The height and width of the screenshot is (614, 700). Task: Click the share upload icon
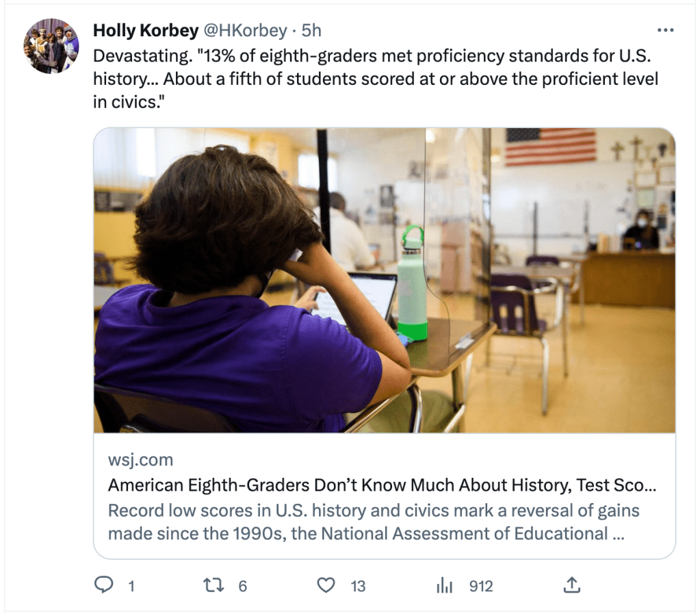click(571, 585)
